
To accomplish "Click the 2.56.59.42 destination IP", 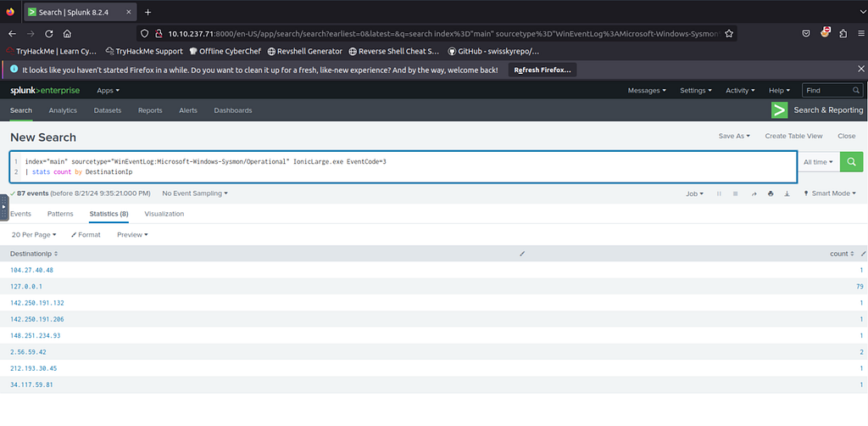I will point(28,352).
